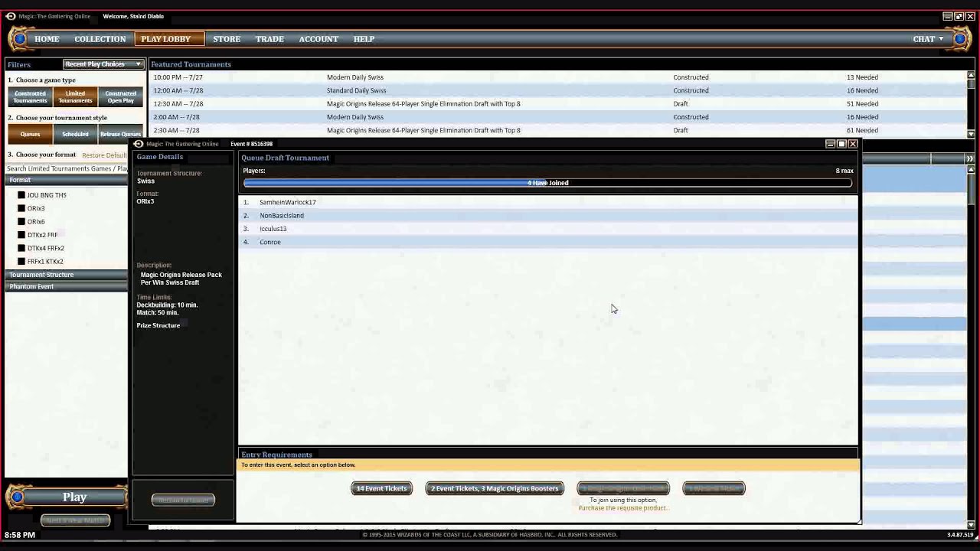Click the blue orb on the Play button

coord(17,497)
